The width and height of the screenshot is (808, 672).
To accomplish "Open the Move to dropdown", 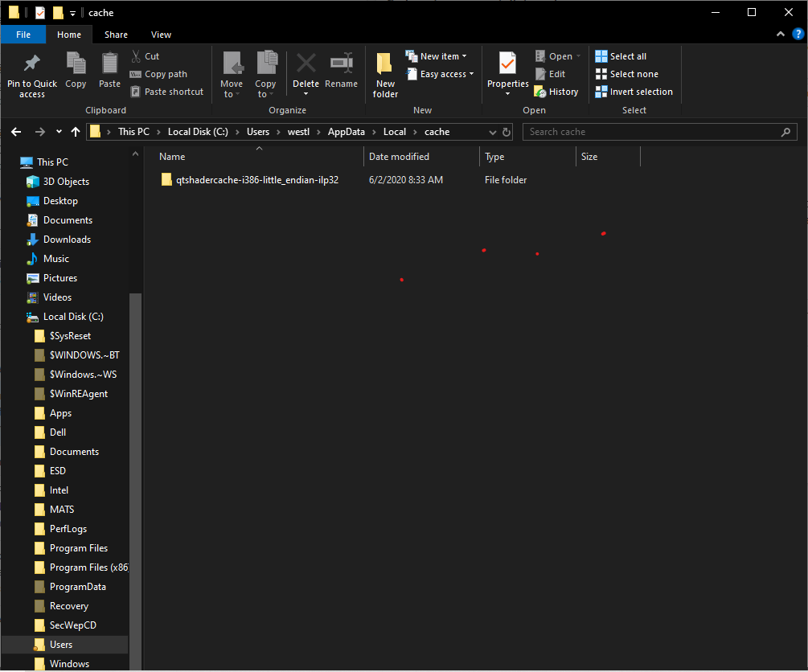I will [232, 72].
